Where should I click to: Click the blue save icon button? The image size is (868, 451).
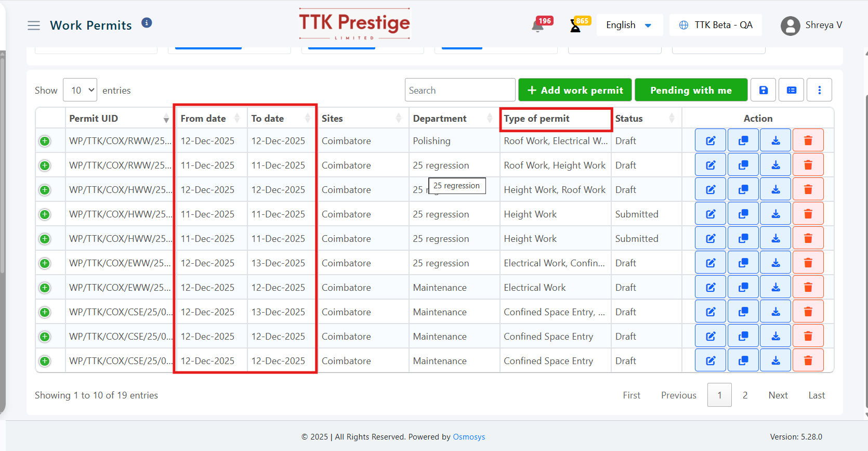763,90
